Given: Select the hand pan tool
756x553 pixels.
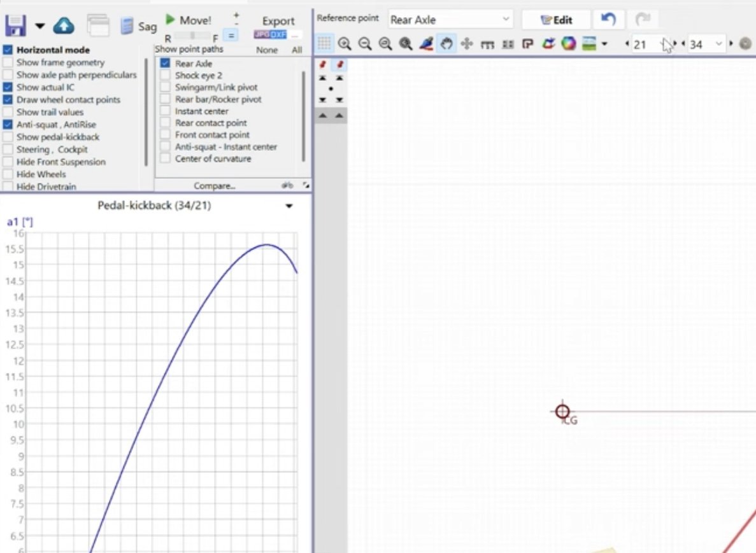Looking at the screenshot, I should point(446,44).
